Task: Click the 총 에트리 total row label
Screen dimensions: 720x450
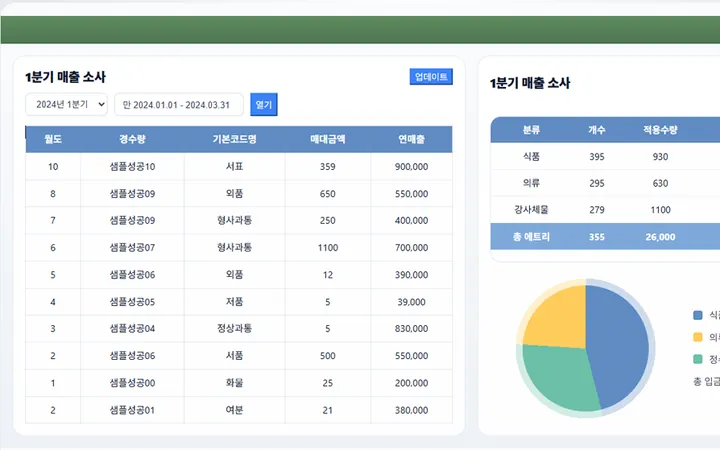Action: [531, 237]
